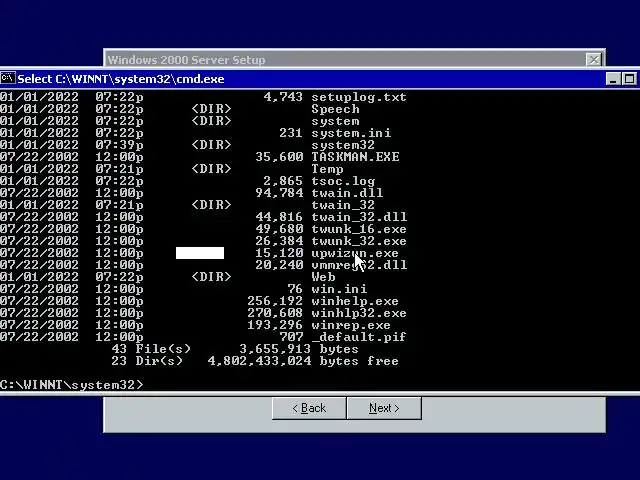
Task: Click winhelp.exe file name
Action: pyautogui.click(x=355, y=301)
